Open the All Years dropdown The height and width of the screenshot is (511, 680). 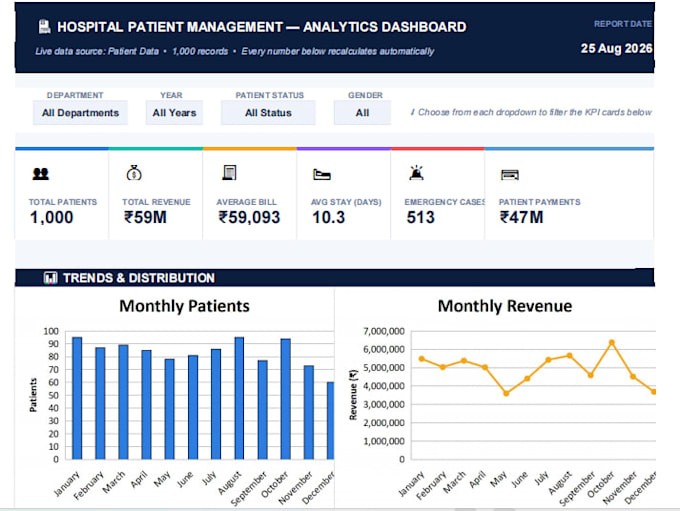(x=174, y=113)
